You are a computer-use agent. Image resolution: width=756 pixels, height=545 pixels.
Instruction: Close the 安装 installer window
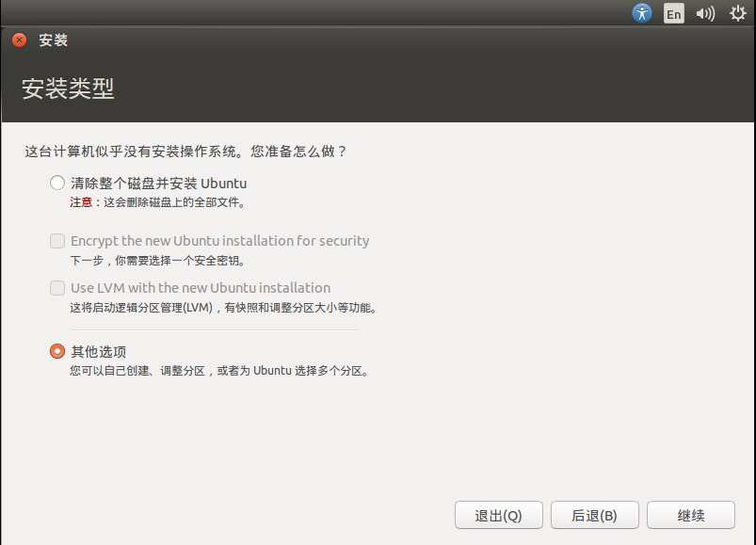19,40
